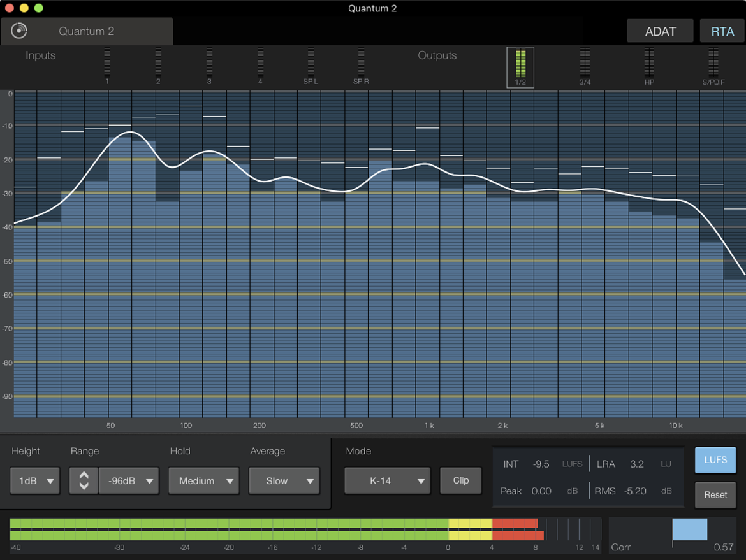
Task: Click the Quantum 2 device logo icon
Action: 19,31
